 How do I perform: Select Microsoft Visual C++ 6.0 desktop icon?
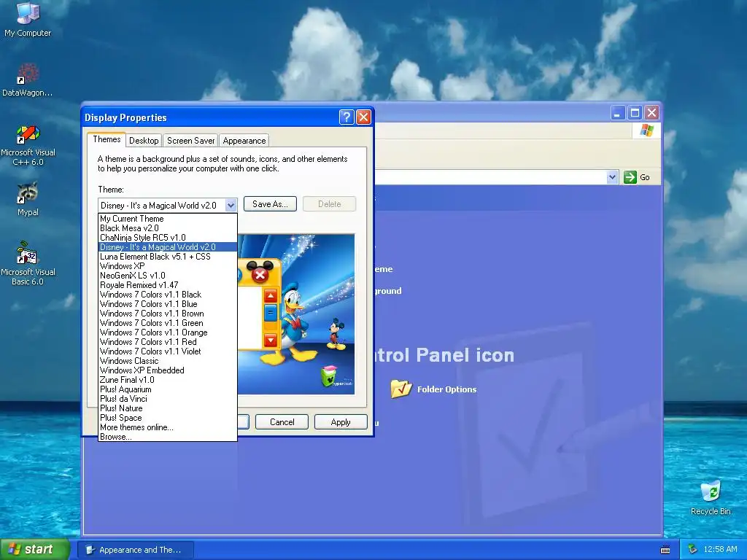(x=28, y=145)
